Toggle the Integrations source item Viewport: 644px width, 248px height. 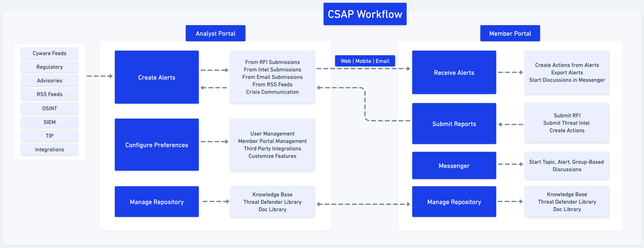[50, 149]
